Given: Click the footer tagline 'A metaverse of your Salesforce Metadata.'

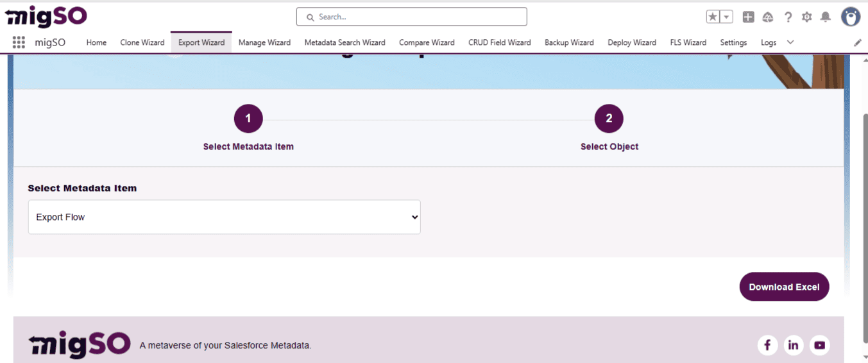Looking at the screenshot, I should click(x=225, y=346).
